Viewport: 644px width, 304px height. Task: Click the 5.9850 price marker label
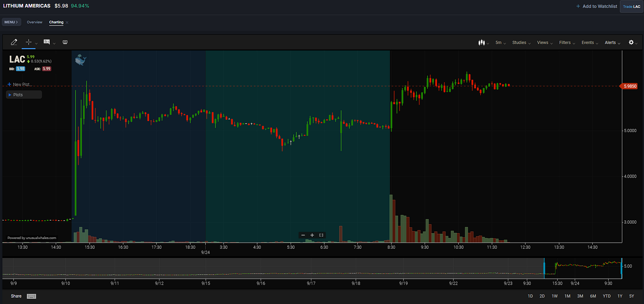point(629,86)
